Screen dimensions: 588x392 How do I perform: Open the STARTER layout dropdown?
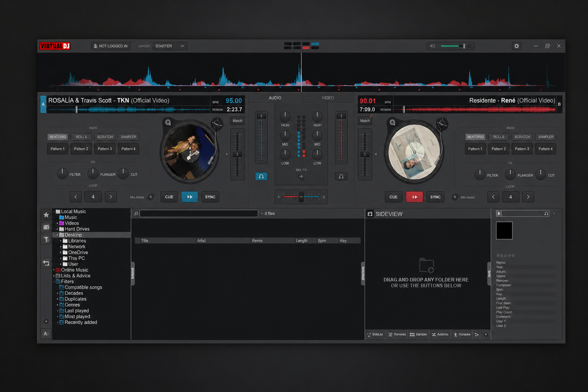pos(170,46)
